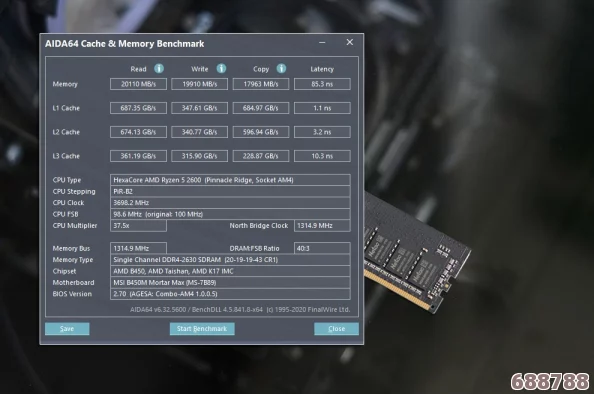Click the L3 Cache Latency value 10.3 ns
This screenshot has width=594, height=394.
coord(322,156)
